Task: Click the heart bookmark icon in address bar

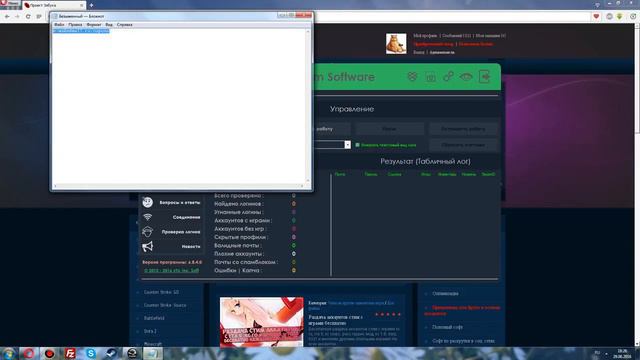Action: 596,16
